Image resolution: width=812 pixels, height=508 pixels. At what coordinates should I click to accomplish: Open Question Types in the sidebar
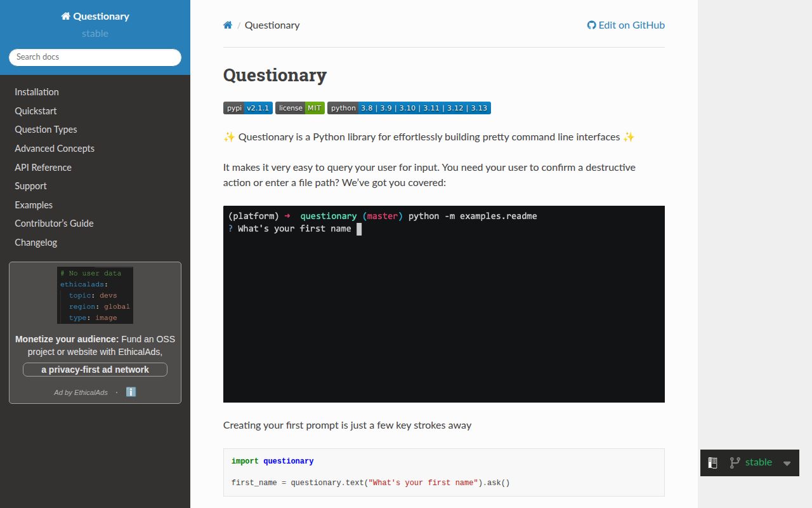pyautogui.click(x=46, y=130)
